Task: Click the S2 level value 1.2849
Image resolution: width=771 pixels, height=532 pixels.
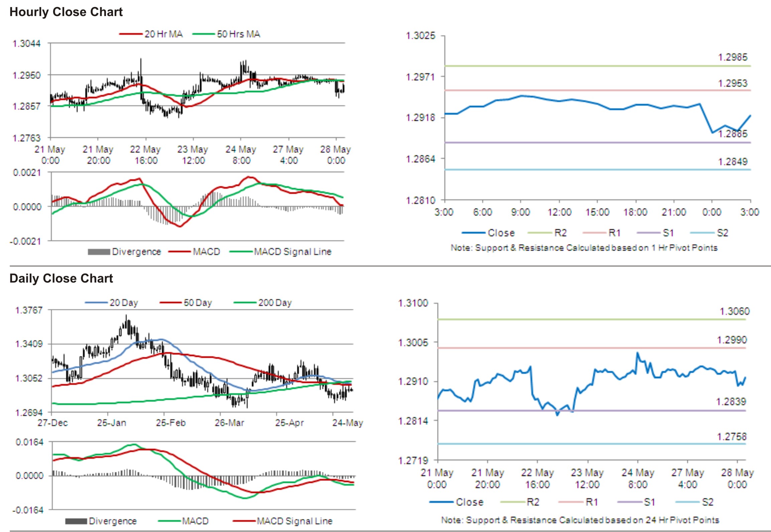Action: point(733,162)
